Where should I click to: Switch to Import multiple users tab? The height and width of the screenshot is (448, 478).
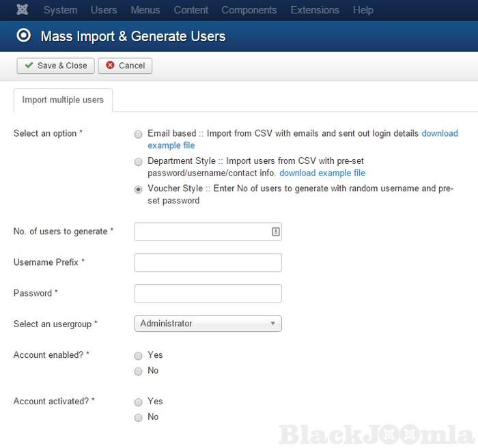pos(63,100)
